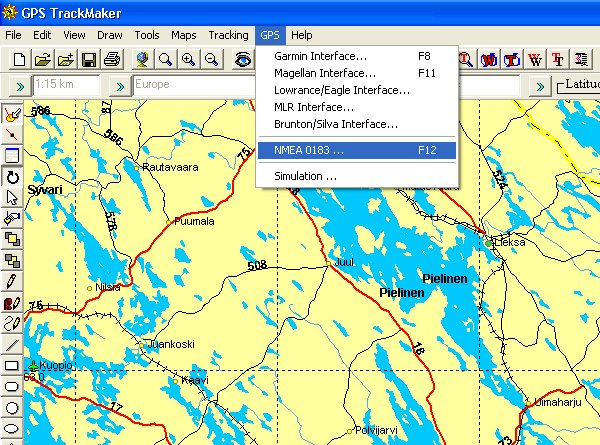Select the straight line tool
The height and width of the screenshot is (445, 600).
pos(12,345)
